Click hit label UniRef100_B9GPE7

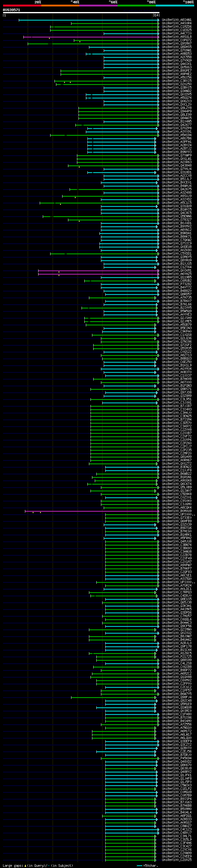176,71
